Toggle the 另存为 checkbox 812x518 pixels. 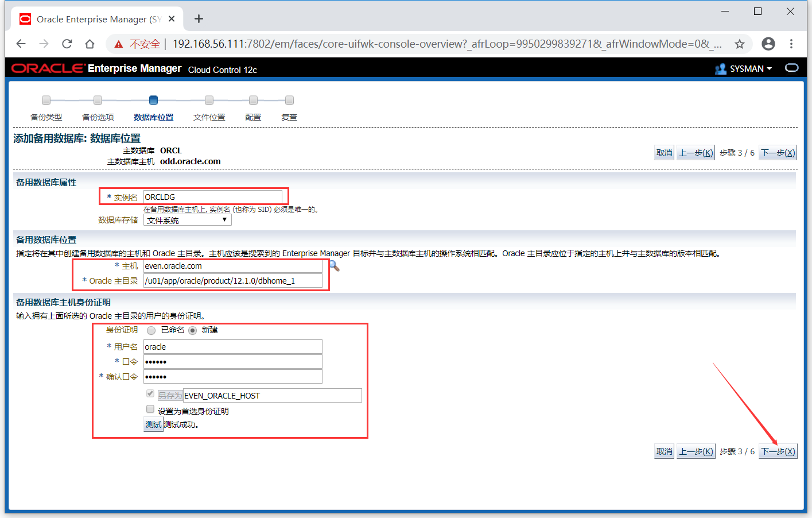click(x=150, y=394)
